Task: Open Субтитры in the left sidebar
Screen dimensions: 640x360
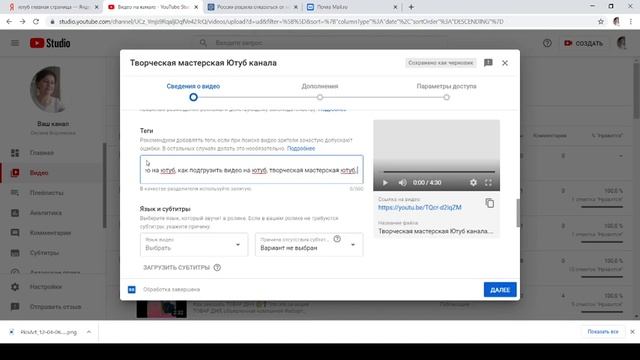Action: click(44, 253)
